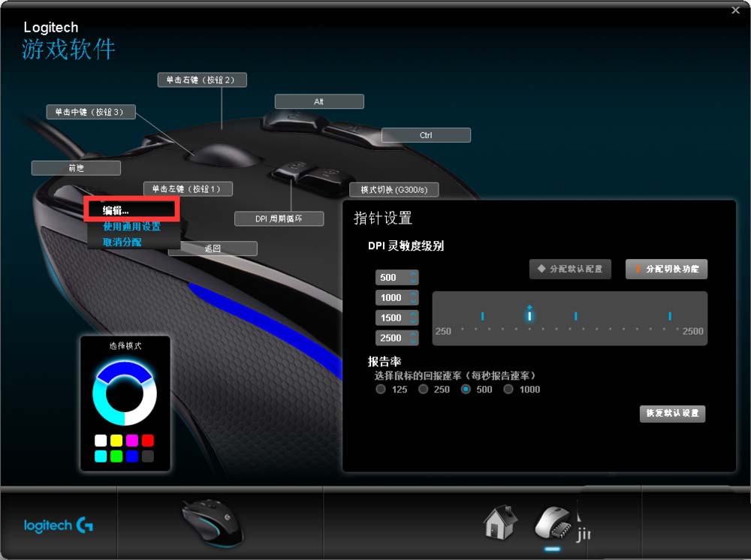
Task: Click the 模式切换 (G300/s) label
Action: [394, 189]
